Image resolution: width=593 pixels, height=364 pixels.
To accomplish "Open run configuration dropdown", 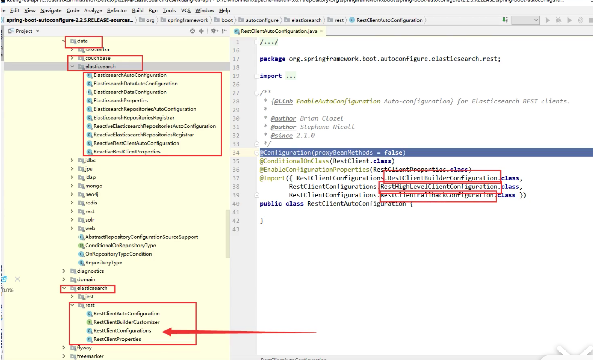I will tap(525, 20).
